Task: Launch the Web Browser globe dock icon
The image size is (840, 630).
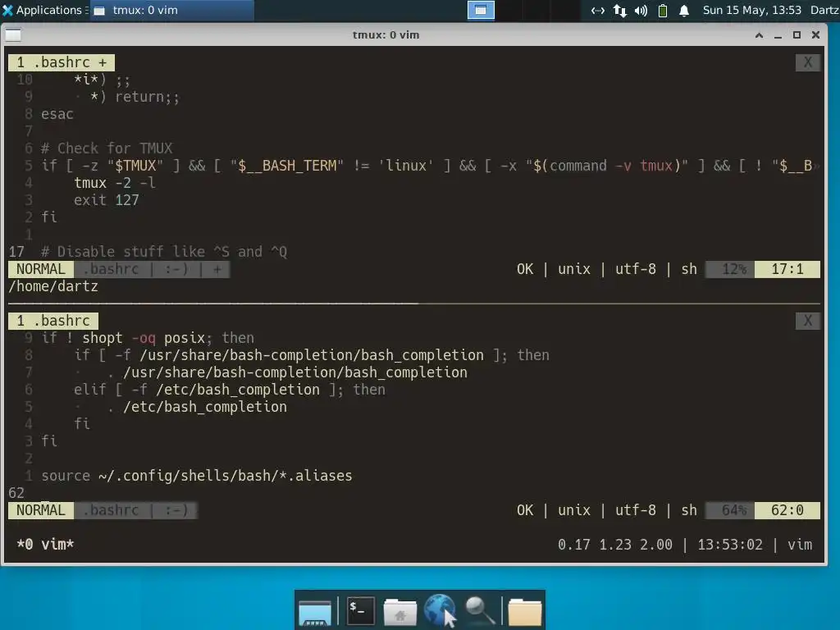Action: click(440, 610)
